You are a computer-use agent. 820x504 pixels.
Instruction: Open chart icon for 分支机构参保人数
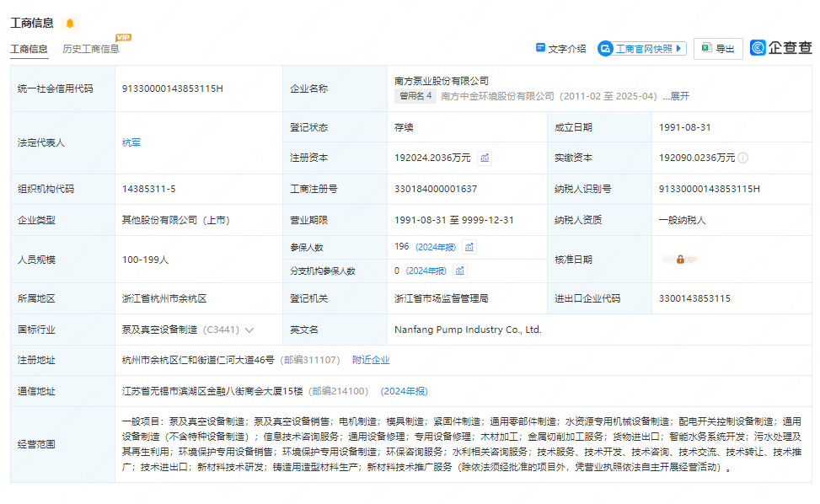click(x=459, y=271)
